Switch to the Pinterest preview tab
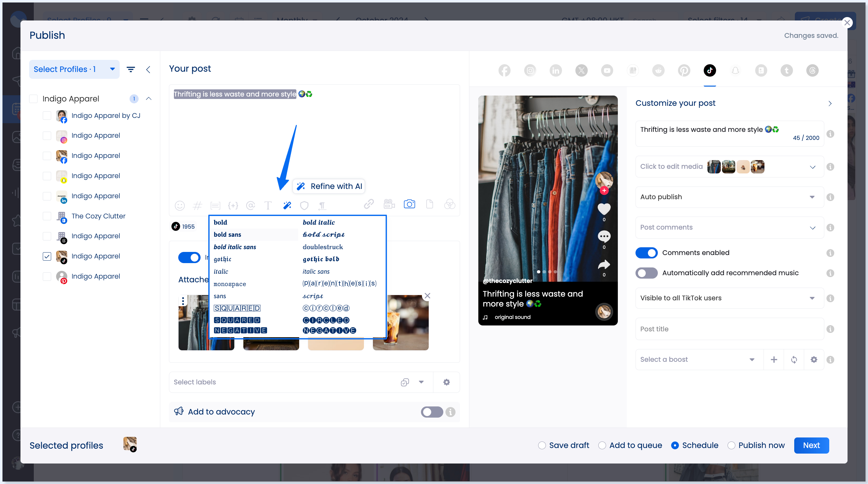Screen dimensions: 868x484 coord(684,70)
